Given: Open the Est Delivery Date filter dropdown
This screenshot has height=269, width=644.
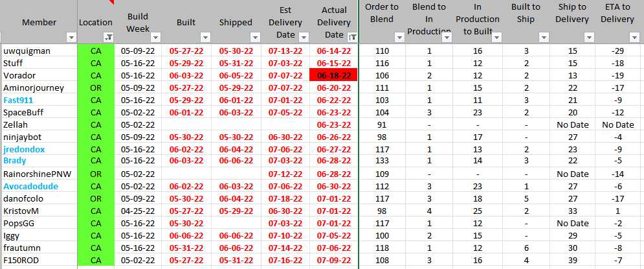Looking at the screenshot, I should pos(303,37).
